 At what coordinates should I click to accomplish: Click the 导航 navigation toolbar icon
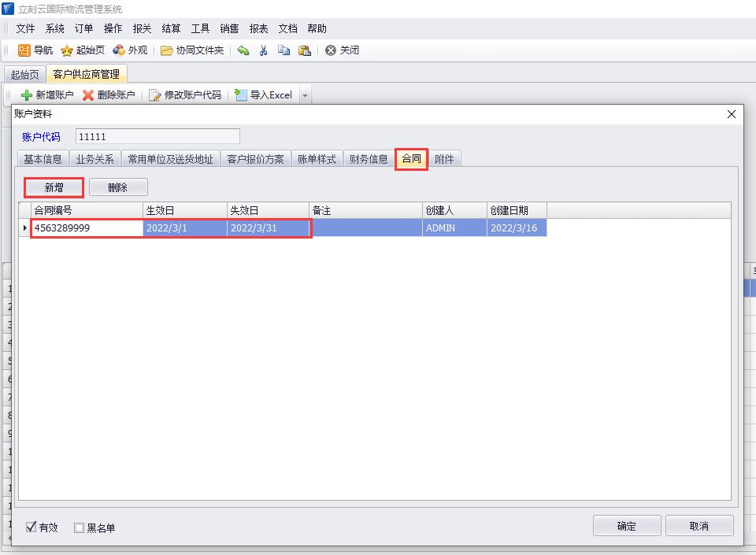coord(24,50)
